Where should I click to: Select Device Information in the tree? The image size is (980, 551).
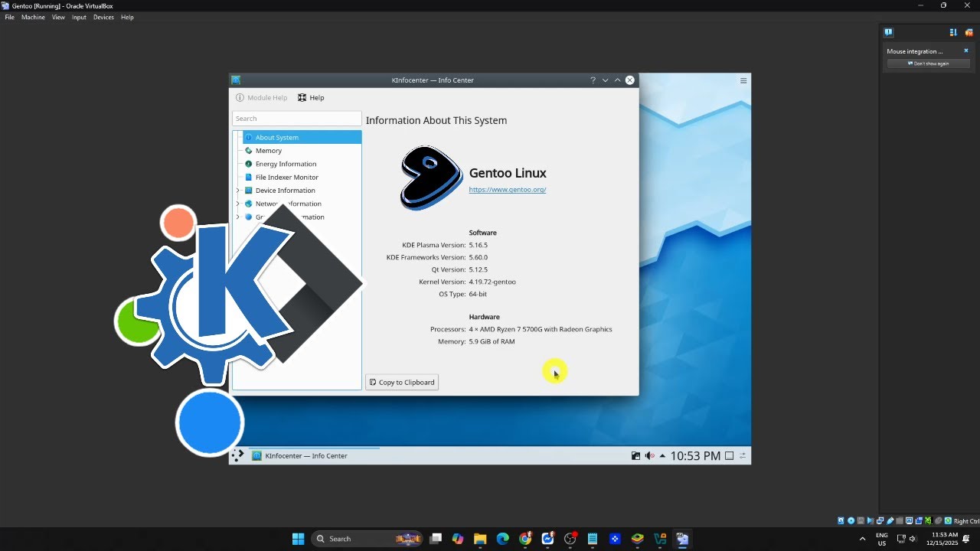click(x=286, y=191)
